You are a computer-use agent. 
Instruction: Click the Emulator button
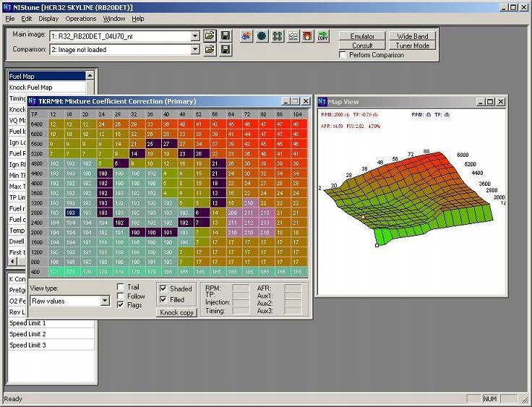point(362,36)
